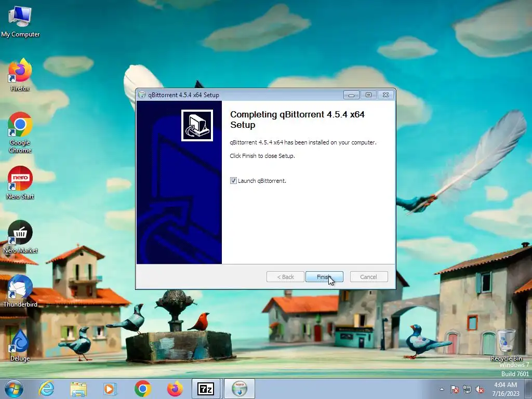This screenshot has height=399, width=532.
Task: Select the Nero Start desktop shortcut
Action: [x=20, y=183]
